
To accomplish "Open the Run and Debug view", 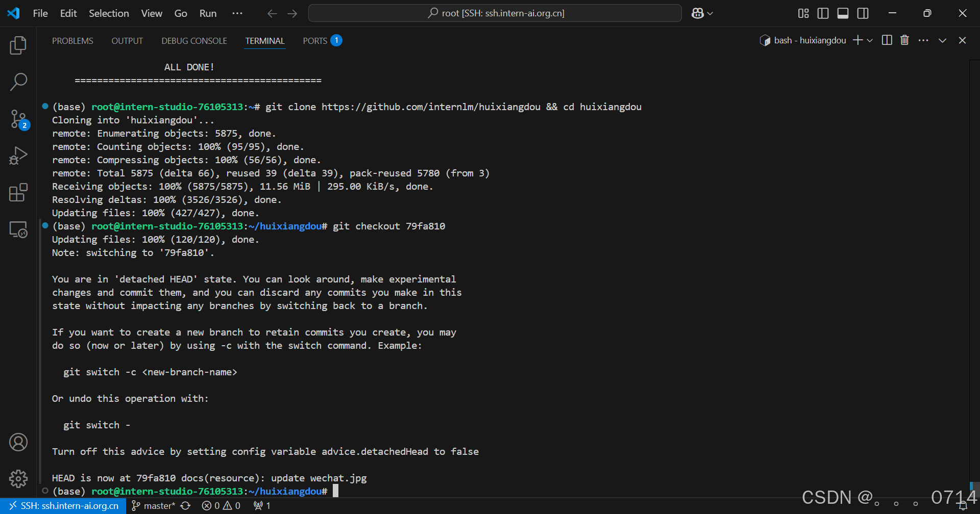I will pos(18,156).
